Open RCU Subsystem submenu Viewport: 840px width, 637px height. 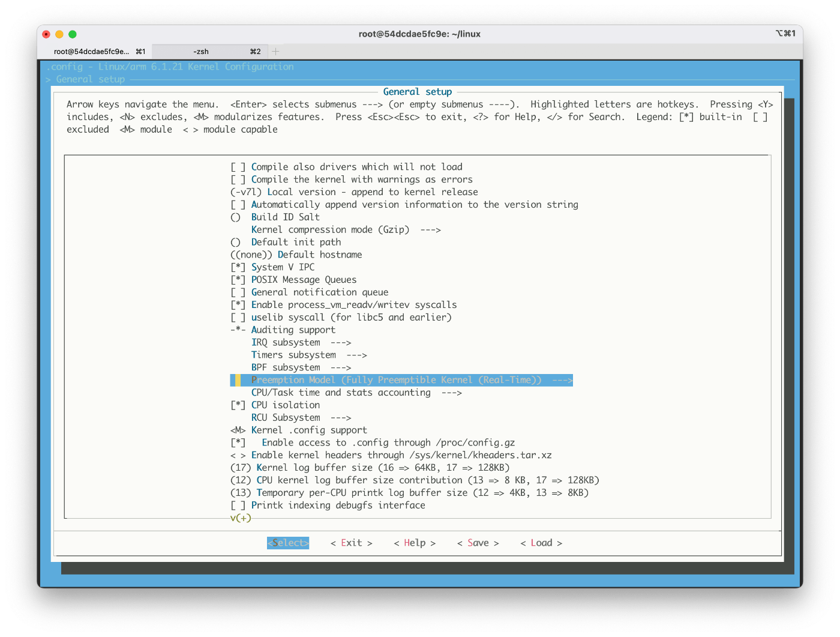point(301,418)
